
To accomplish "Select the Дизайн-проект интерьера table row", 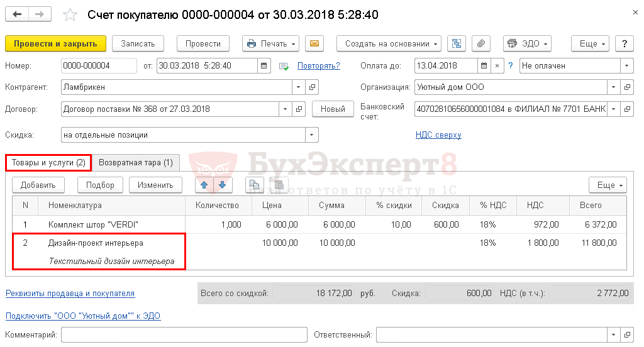I will pyautogui.click(x=96, y=243).
